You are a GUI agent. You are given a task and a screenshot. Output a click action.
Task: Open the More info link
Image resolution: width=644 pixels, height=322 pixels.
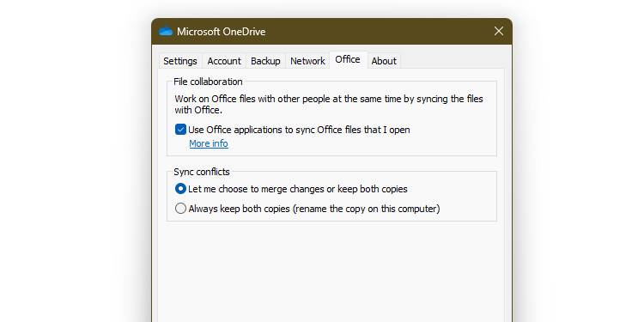click(209, 143)
